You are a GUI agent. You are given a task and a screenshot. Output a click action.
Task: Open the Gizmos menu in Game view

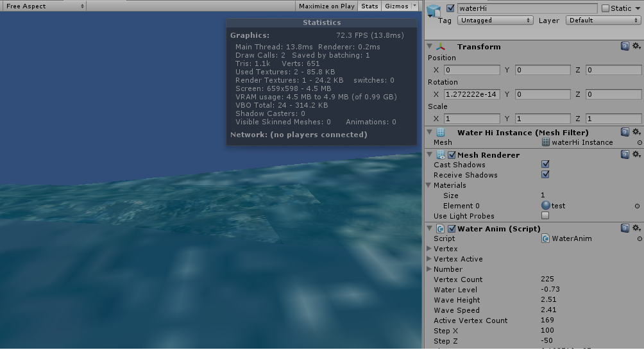[x=400, y=6]
